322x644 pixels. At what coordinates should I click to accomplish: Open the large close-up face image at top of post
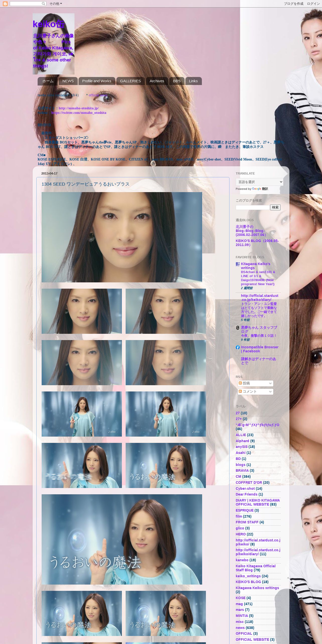(x=122, y=237)
